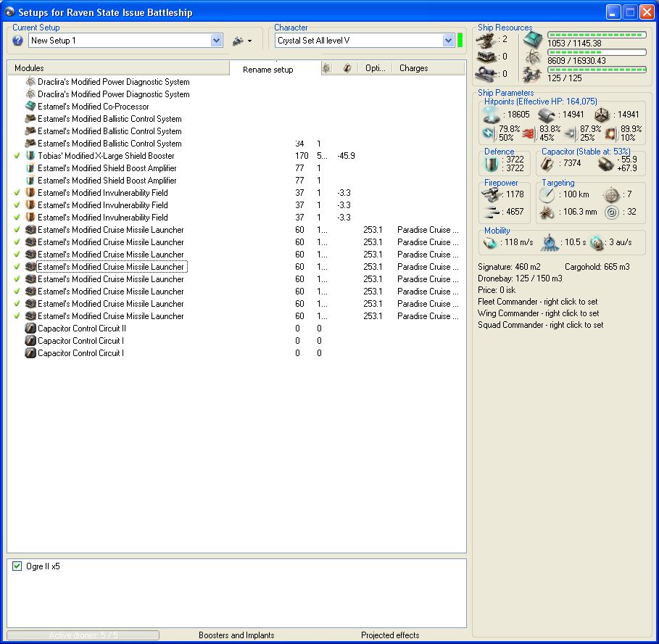The height and width of the screenshot is (644, 659).
Task: Click the structure hitpoints cube icon
Action: (602, 115)
